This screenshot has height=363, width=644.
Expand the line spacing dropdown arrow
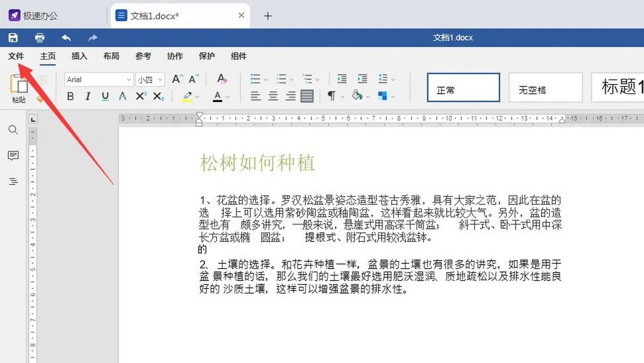[393, 80]
